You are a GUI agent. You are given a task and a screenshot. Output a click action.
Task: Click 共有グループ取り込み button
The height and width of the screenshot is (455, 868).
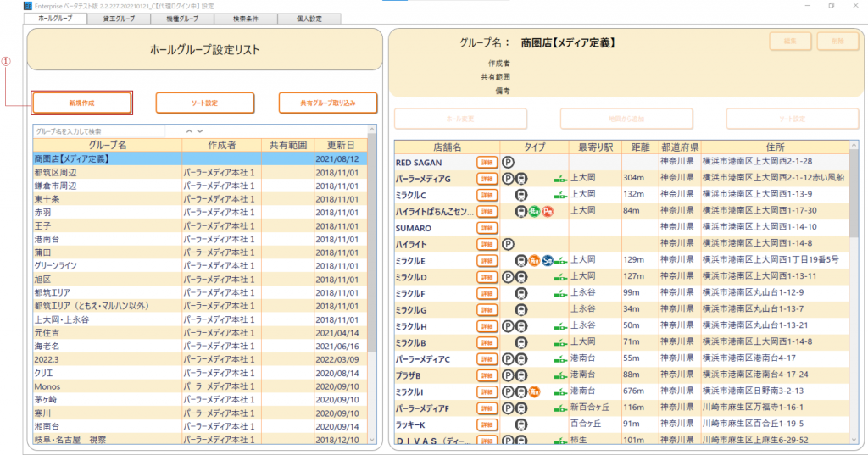click(x=328, y=103)
